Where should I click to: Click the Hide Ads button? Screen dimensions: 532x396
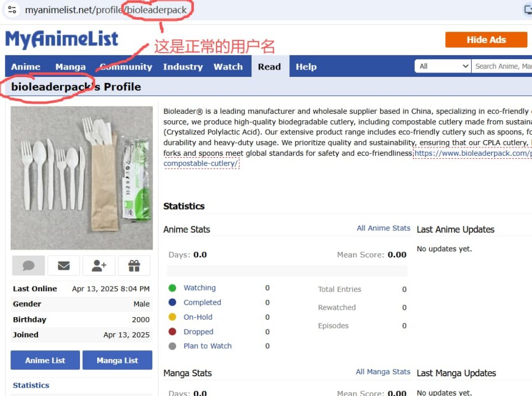tap(486, 39)
